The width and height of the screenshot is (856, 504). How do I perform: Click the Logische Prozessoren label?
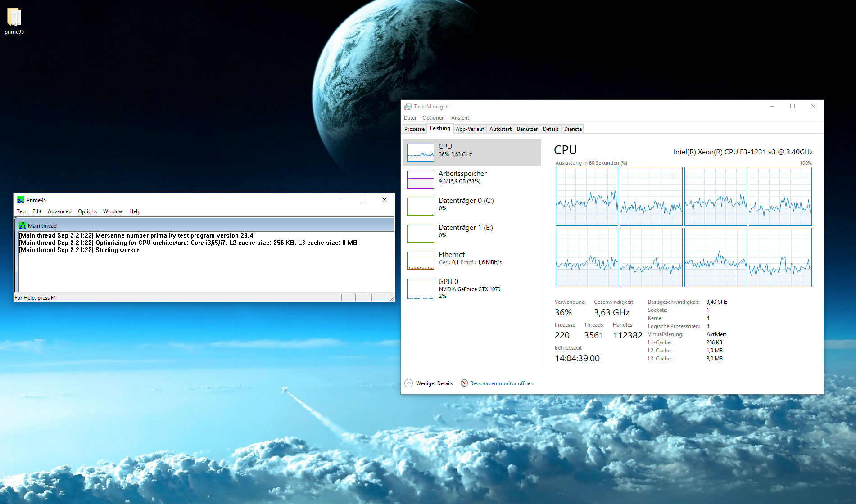(x=674, y=326)
